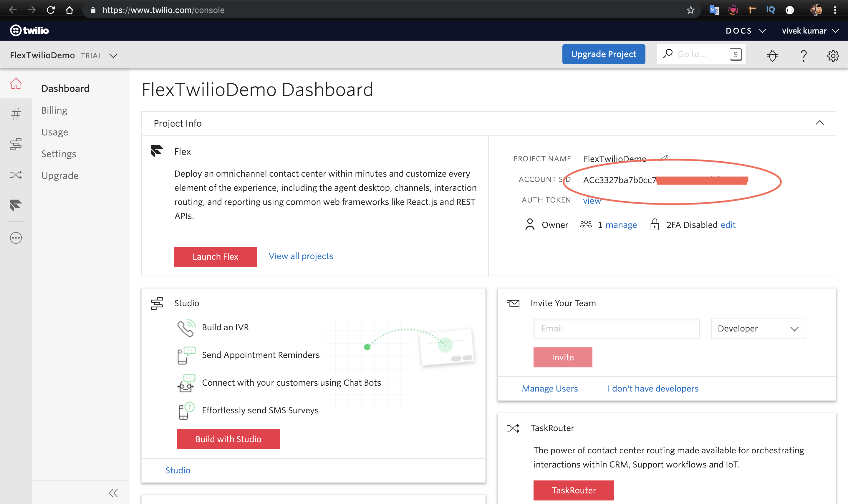Expand the FlexTwilioDemo project switcher
This screenshot has width=848, height=504.
tap(64, 55)
